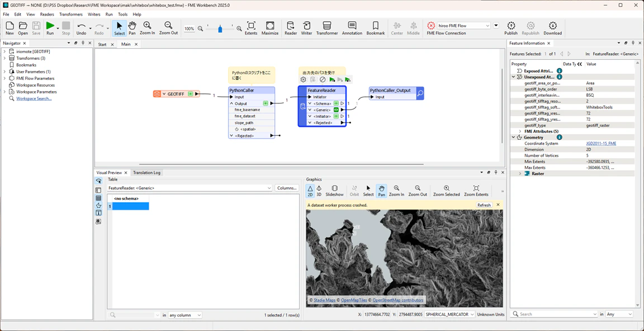
Task: Expand the Raster node in Feature Information
Action: 520,173
